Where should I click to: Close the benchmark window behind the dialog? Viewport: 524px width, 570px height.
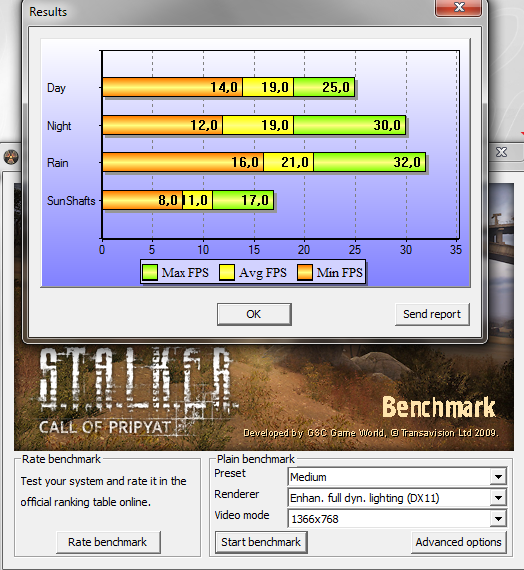[x=501, y=152]
